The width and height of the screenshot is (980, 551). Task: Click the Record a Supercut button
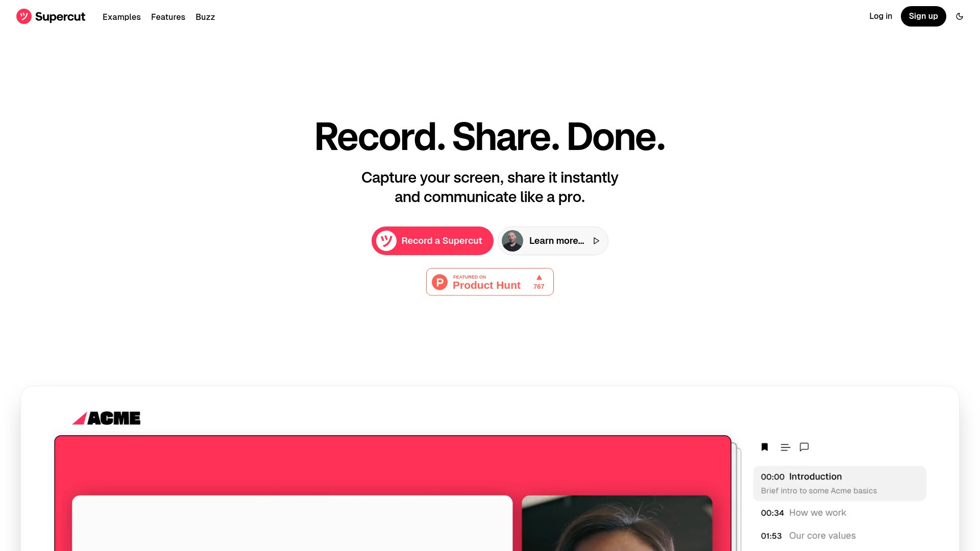[x=432, y=241]
